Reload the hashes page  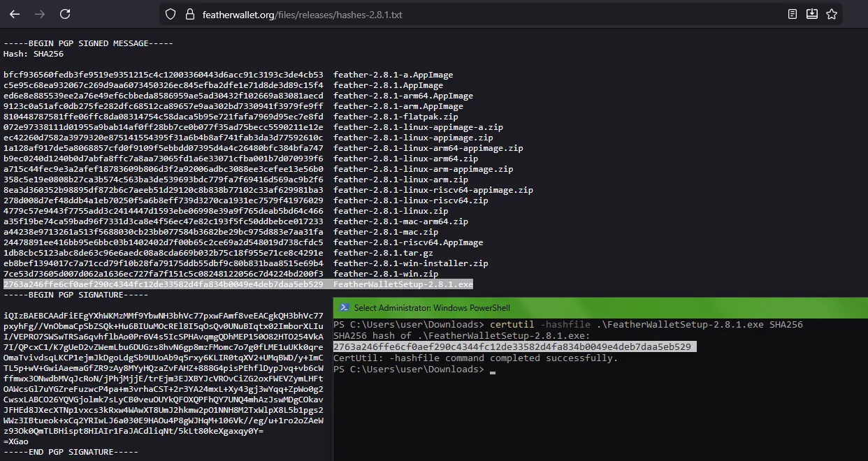click(65, 14)
